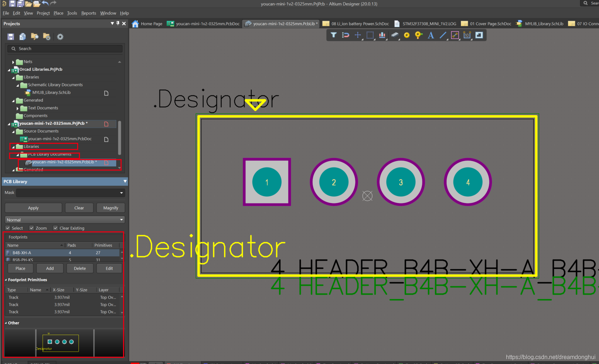Screen dimensions: 599x364
Task: Open a project via title bar icon
Action: tap(37, 4)
